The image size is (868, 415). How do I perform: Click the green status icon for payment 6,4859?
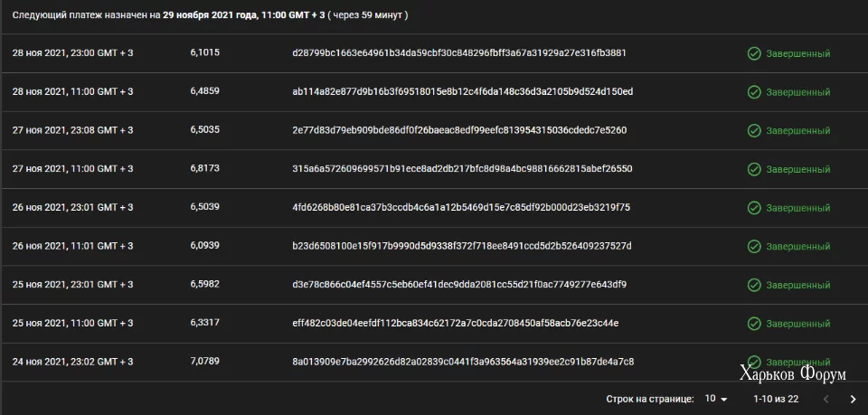click(x=753, y=92)
